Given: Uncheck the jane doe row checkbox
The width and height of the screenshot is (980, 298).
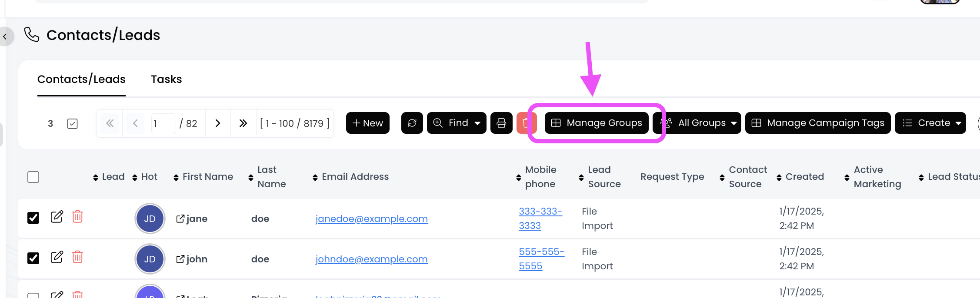Looking at the screenshot, I should tap(33, 218).
